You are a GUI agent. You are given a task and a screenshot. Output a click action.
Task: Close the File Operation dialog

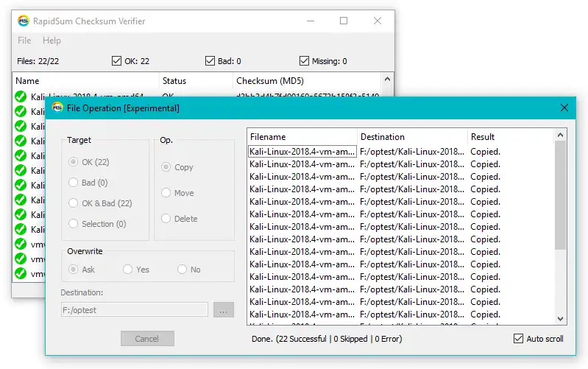564,108
